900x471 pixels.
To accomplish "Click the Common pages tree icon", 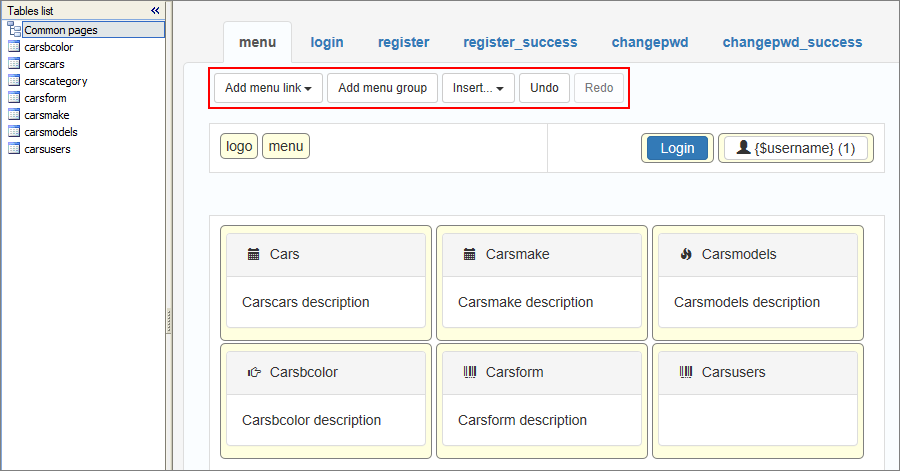I will coord(14,29).
